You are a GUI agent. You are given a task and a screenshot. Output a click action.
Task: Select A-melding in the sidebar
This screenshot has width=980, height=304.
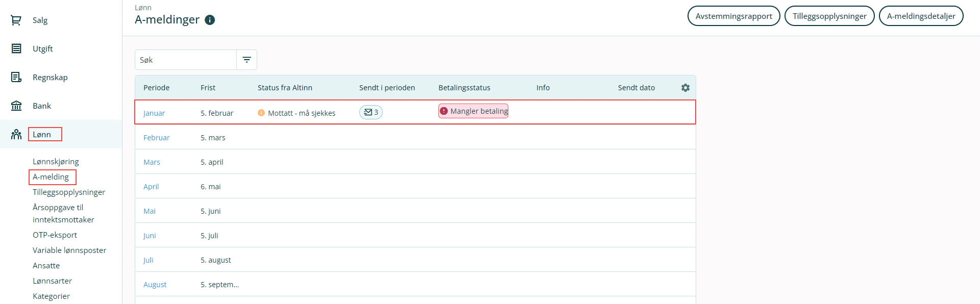click(51, 177)
